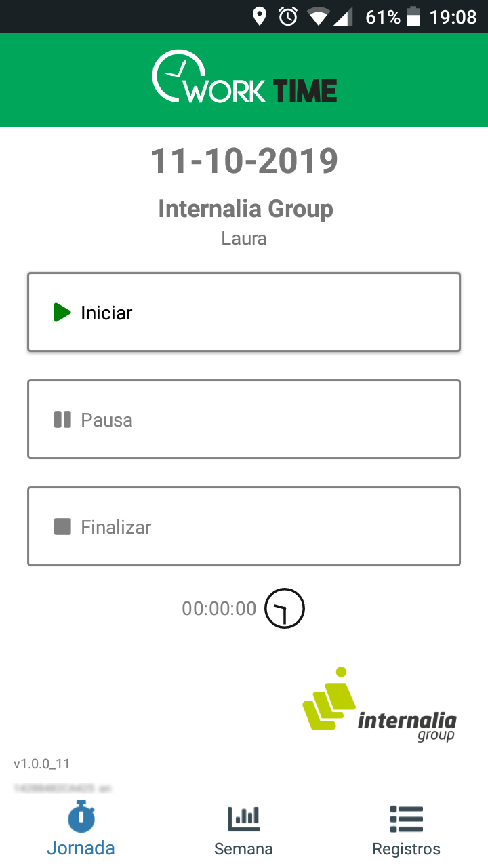Tap the alarm clock status bar icon
This screenshot has height=868, width=488.
287,16
